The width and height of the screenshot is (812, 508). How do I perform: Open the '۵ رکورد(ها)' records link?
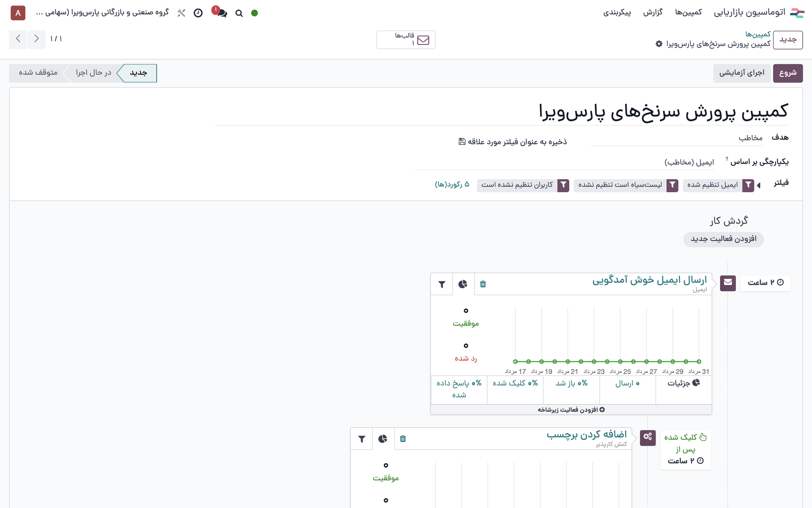452,185
